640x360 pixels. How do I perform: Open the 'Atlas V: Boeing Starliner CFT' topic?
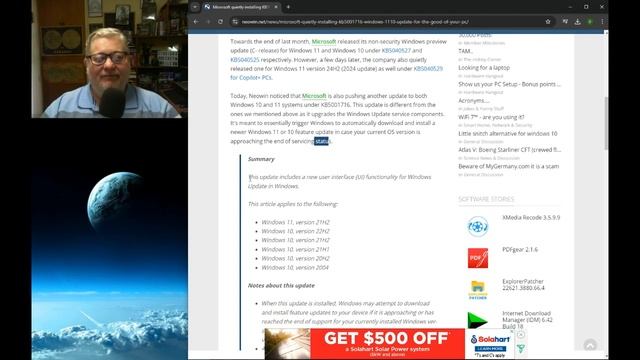509,150
